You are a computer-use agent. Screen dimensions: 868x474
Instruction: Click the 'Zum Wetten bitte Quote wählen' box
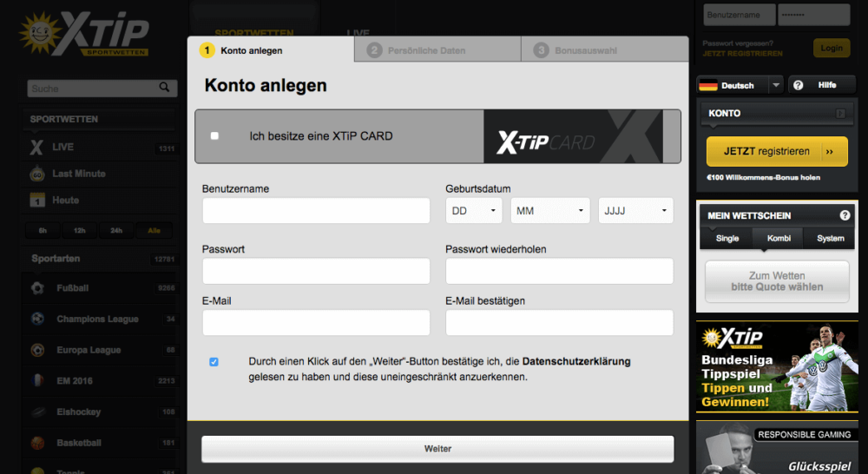pyautogui.click(x=777, y=281)
